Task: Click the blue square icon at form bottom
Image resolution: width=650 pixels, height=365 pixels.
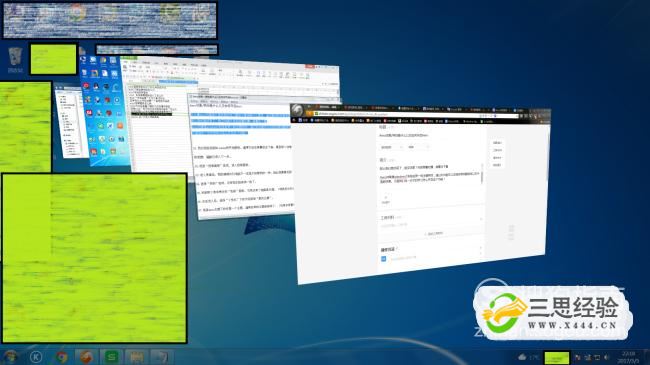Action: pos(383,259)
